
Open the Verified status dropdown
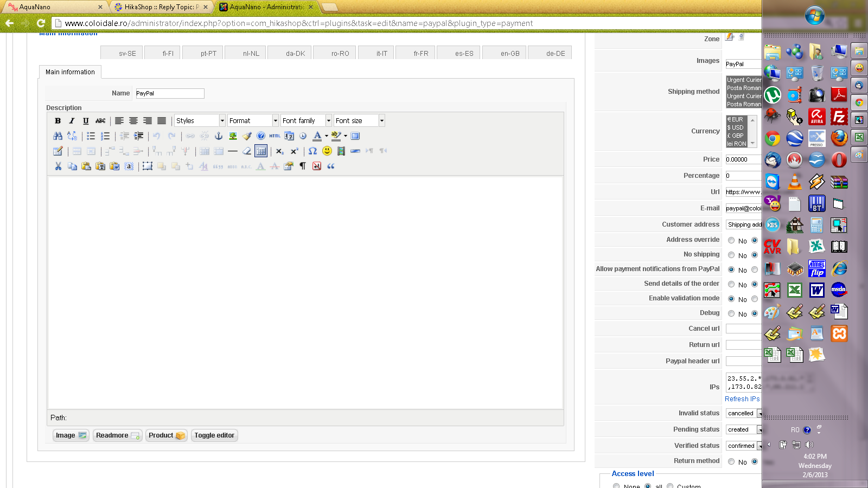click(744, 446)
